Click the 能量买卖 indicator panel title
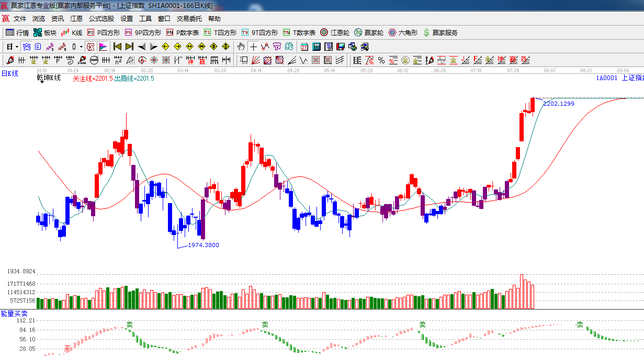This screenshot has height=357, width=644. coord(14,314)
